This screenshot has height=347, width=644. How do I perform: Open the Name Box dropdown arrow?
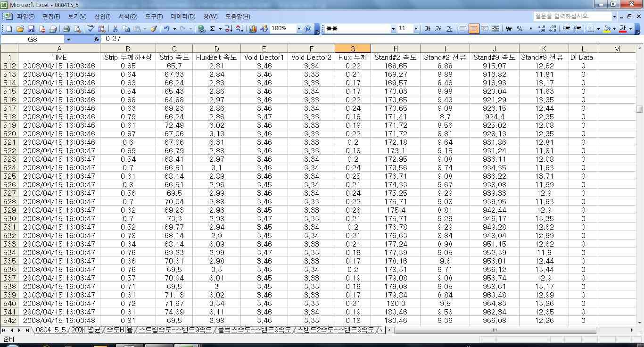pyautogui.click(x=68, y=40)
